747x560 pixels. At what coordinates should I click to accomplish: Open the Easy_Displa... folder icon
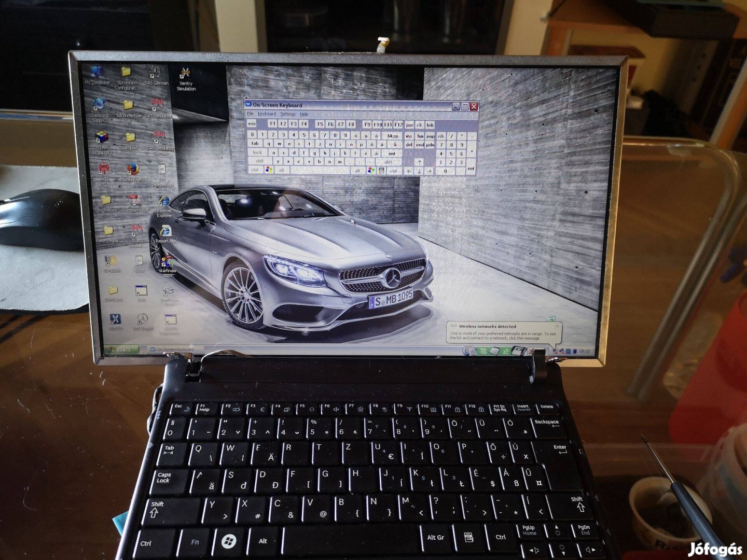[108, 234]
